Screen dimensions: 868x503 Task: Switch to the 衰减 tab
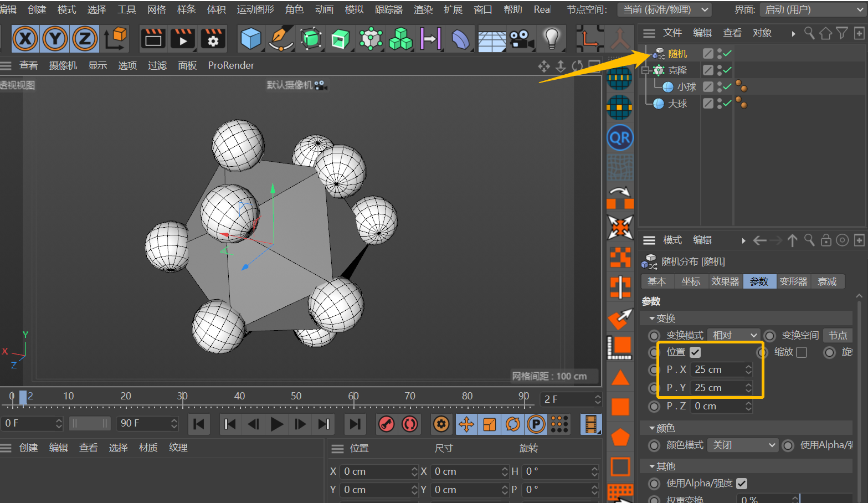(x=827, y=281)
